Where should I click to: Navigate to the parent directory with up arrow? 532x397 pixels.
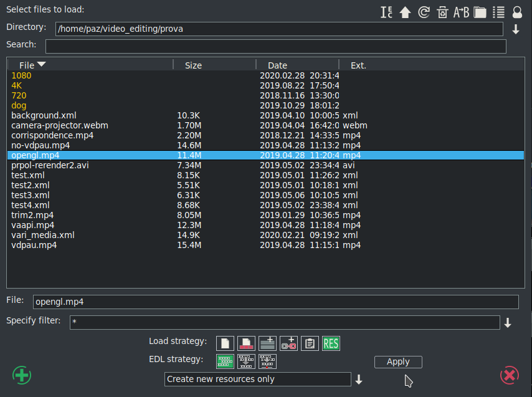(x=406, y=11)
